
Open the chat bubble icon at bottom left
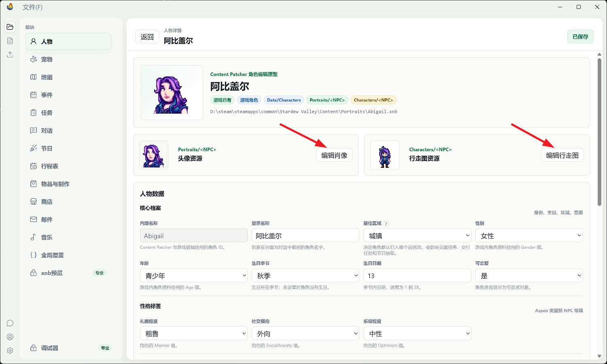click(x=10, y=323)
